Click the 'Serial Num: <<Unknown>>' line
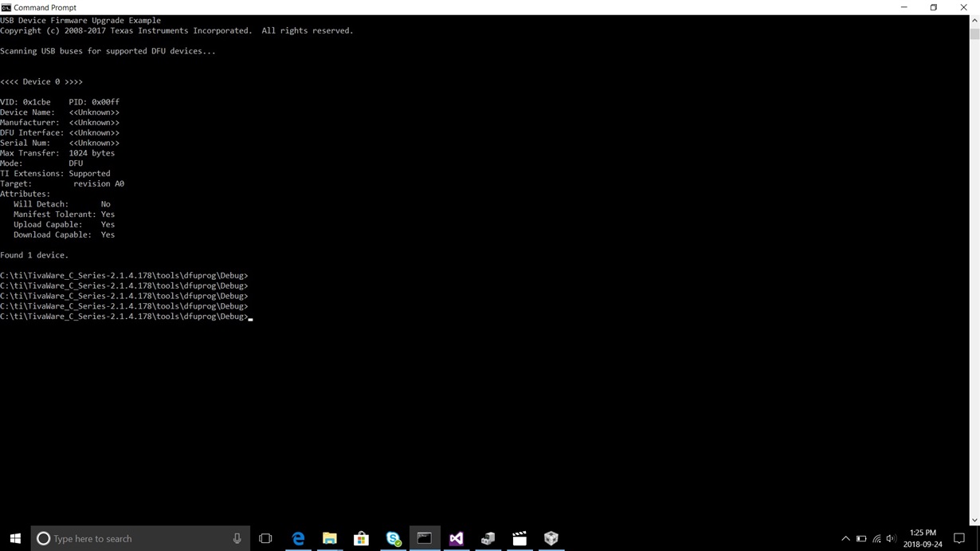 60,143
